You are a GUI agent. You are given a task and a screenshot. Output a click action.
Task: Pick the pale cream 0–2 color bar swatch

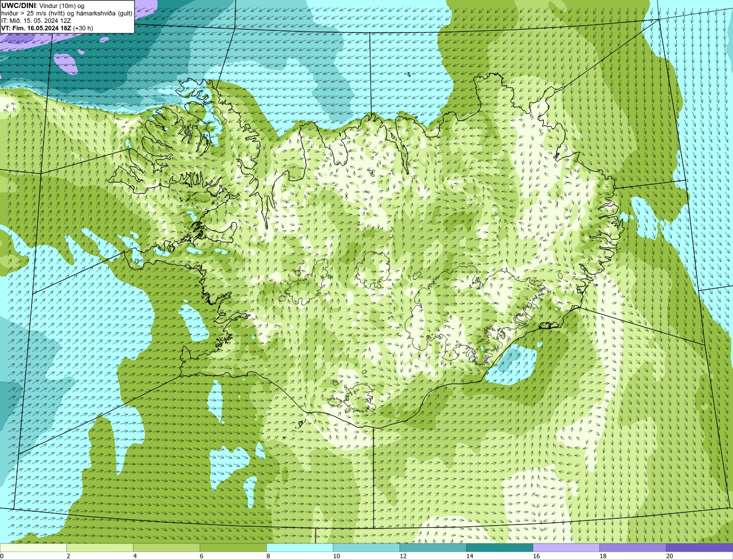33,547
